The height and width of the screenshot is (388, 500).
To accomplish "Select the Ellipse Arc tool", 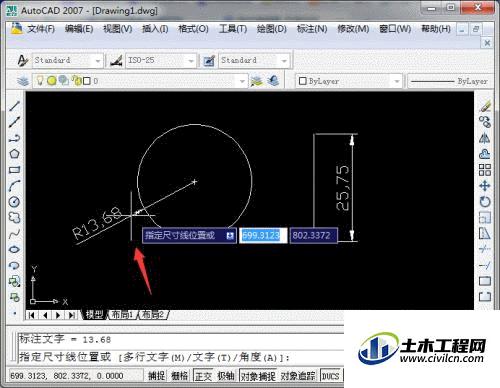I will 14,265.
